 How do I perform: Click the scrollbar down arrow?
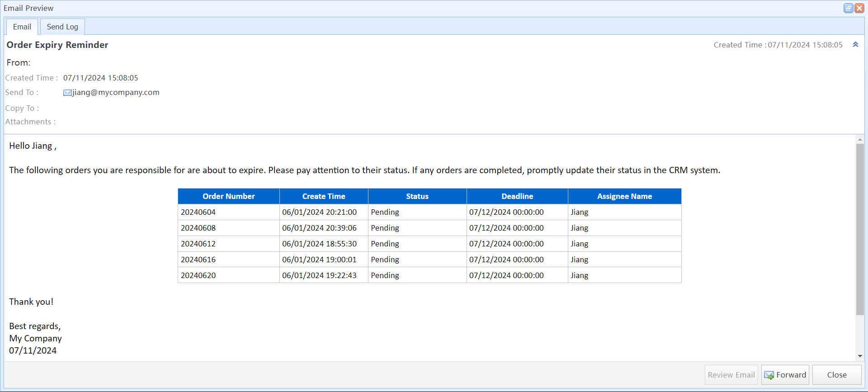coord(860,356)
